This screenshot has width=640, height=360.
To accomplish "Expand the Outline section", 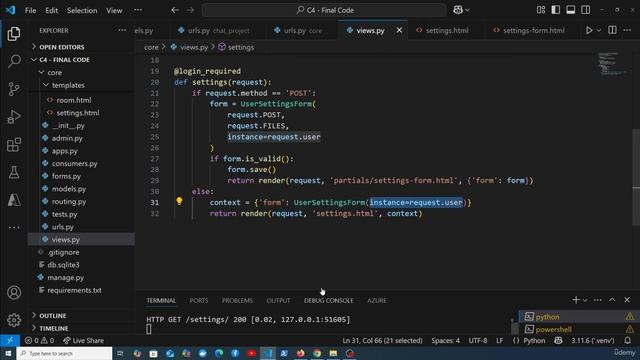I will [x=81, y=316].
